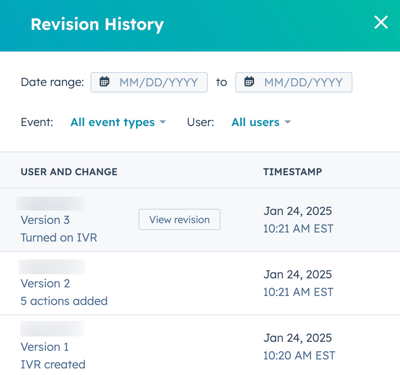The width and height of the screenshot is (400, 375).
Task: Open the All users dropdown
Action: [x=261, y=122]
